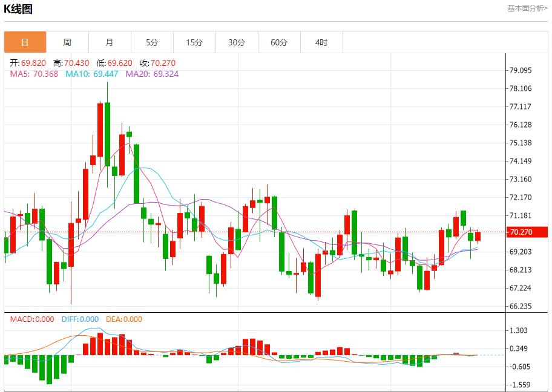Select the 周 weekly tab
552x392 pixels.
pyautogui.click(x=67, y=42)
